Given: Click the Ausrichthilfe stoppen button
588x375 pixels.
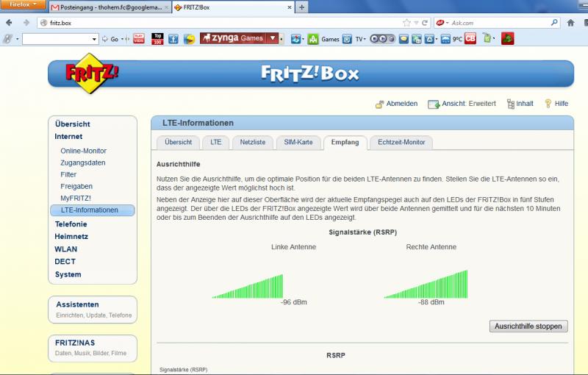Looking at the screenshot, I should click(528, 326).
